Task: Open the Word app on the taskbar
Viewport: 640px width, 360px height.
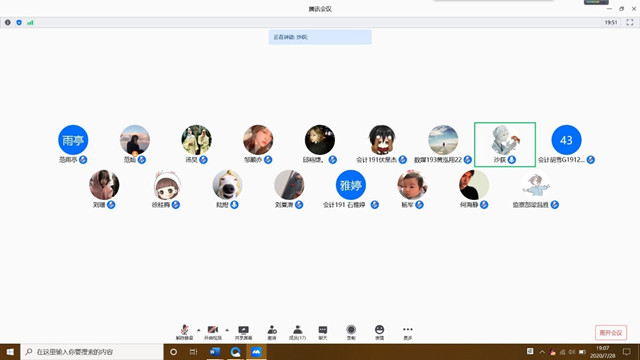Action: point(215,351)
